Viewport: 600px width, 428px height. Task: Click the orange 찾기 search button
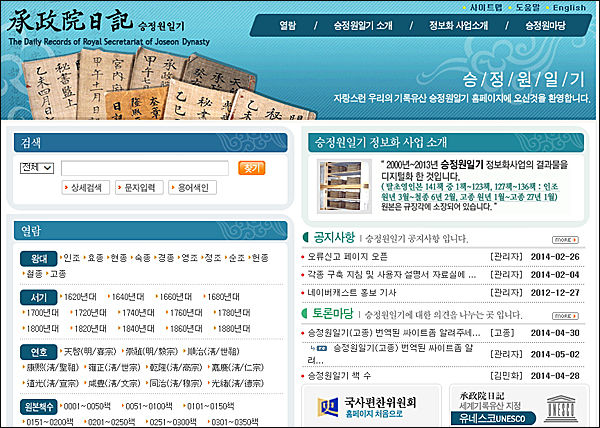[251, 168]
